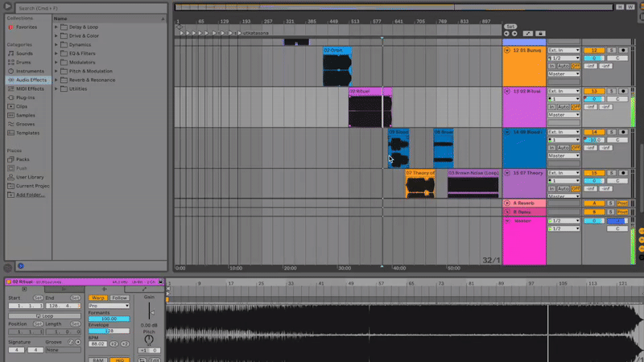Open the Instruments browser category
Viewport: 644px width, 362px height.
pos(30,71)
